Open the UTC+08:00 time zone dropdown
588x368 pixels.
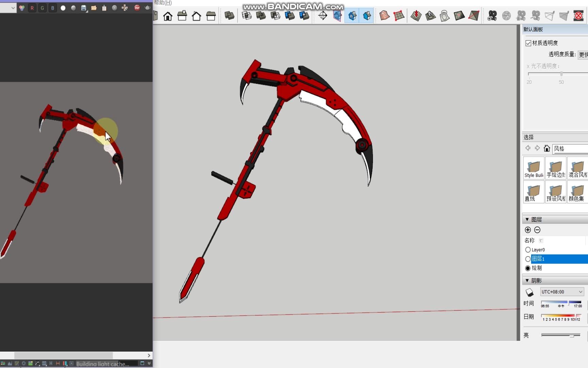[x=562, y=292]
